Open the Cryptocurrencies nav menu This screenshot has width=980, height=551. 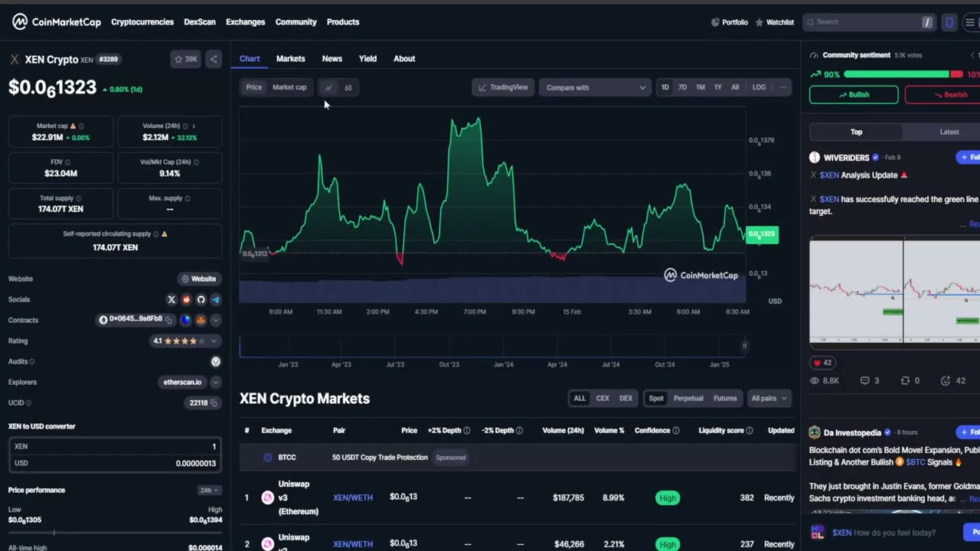[142, 22]
